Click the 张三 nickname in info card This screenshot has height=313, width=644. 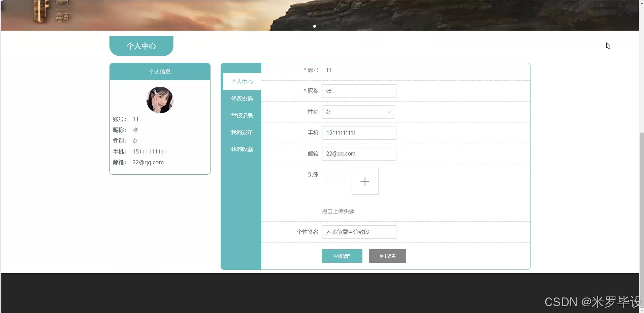138,130
